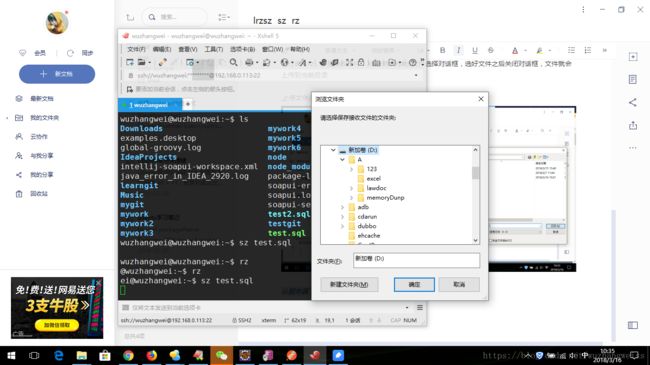Click the help question-mark icon in Xshell
The image size is (650, 365).
(412, 63)
